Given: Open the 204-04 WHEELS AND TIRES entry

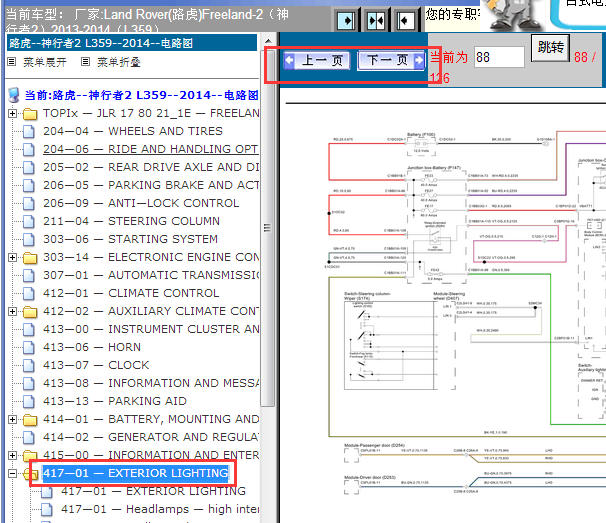Looking at the screenshot, I should coord(133,131).
